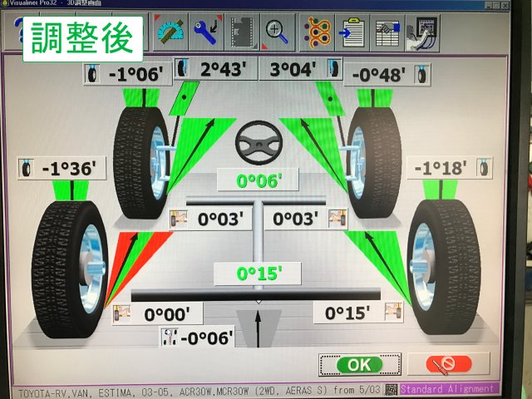This screenshot has width=532, height=399.
Task: Click the red cancel button
Action: (x=448, y=364)
